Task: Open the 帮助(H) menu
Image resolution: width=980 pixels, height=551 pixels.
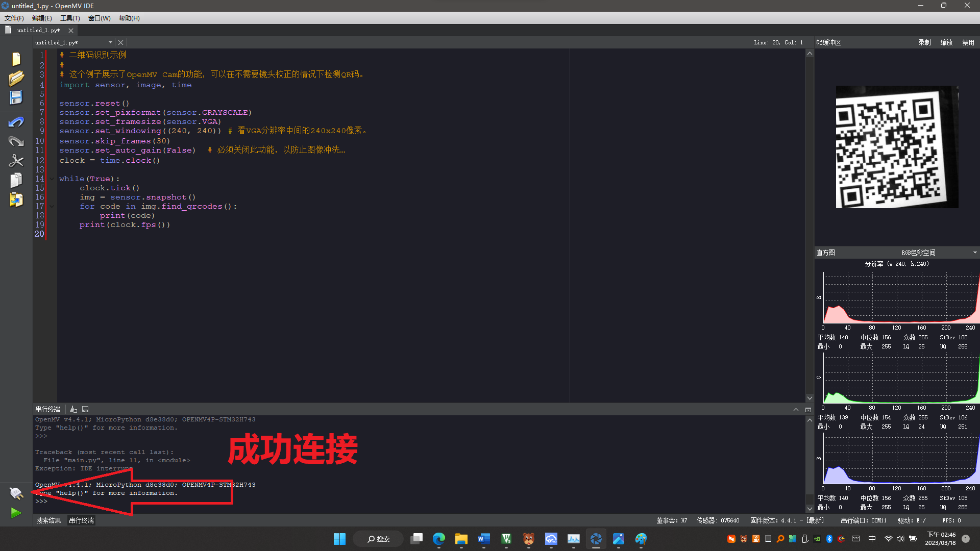Action: (x=129, y=18)
